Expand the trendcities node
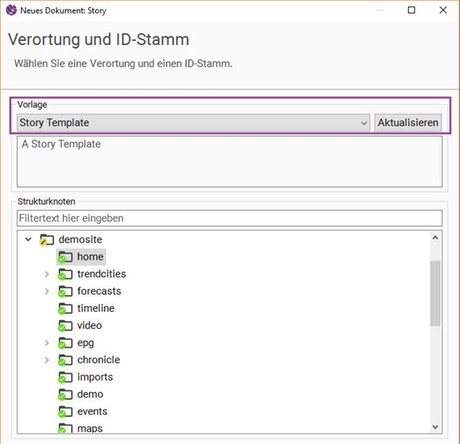This screenshot has height=444, width=460. 47,274
